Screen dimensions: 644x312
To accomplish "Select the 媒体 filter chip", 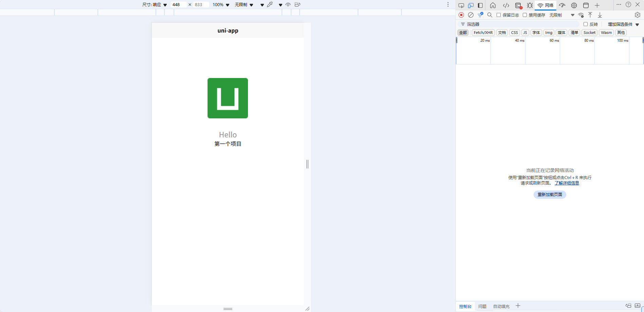I will pyautogui.click(x=561, y=33).
